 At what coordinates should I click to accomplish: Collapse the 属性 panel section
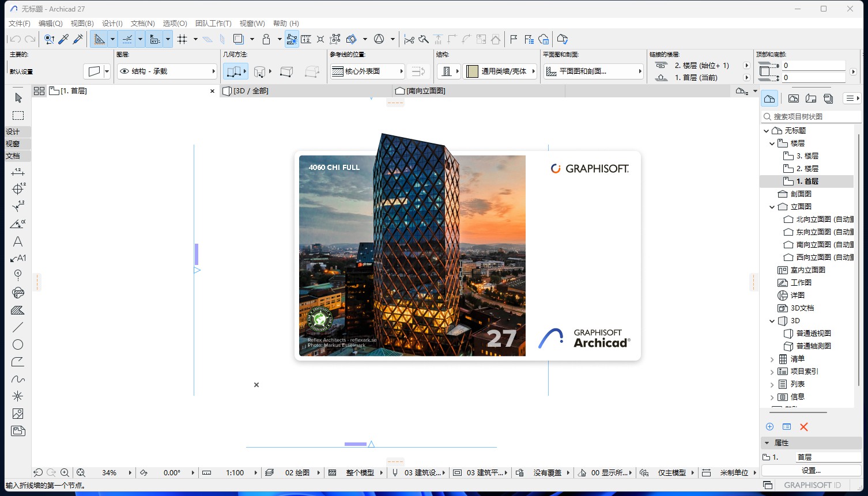pyautogui.click(x=767, y=443)
